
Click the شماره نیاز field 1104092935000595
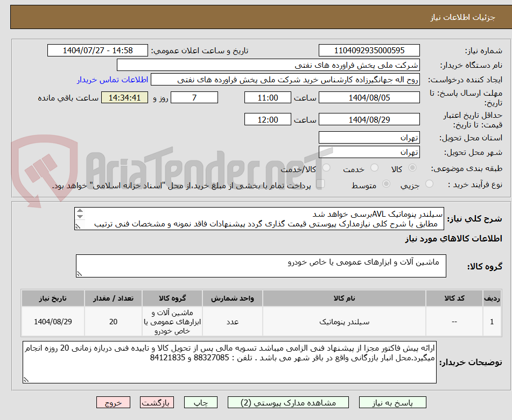click(x=369, y=51)
